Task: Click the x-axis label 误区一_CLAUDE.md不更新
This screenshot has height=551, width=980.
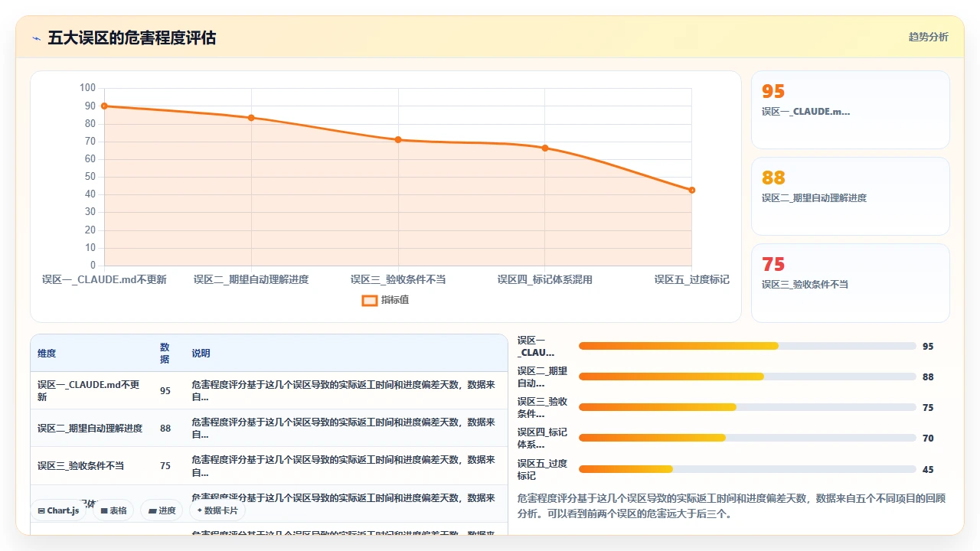Action: click(x=104, y=279)
